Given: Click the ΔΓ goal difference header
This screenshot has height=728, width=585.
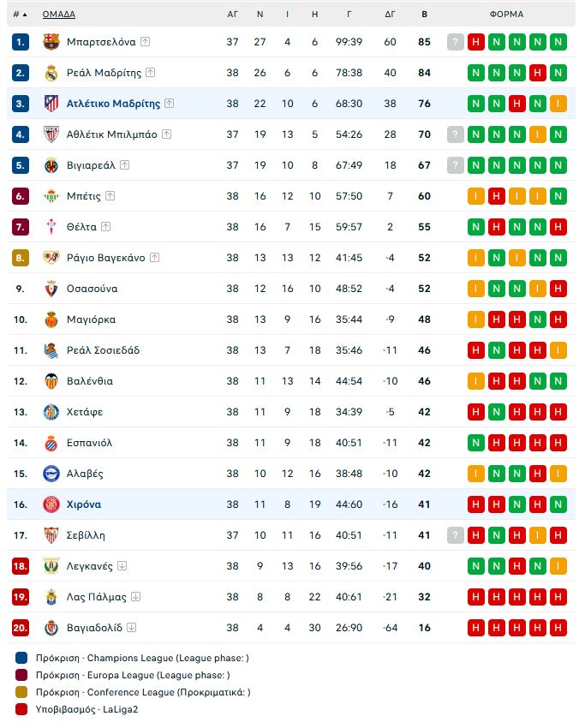Looking at the screenshot, I should coord(390,15).
